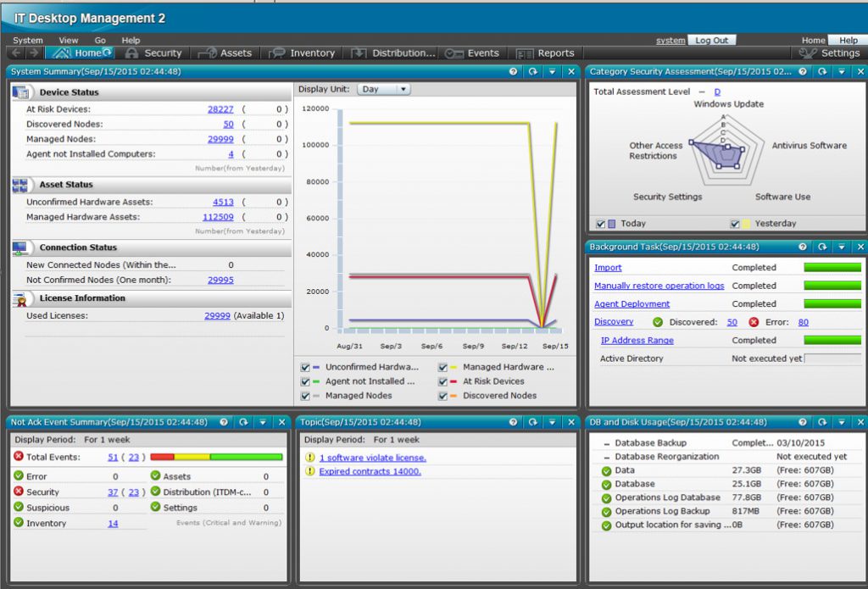Open the Import background task link
The width and height of the screenshot is (868, 589).
click(x=608, y=267)
